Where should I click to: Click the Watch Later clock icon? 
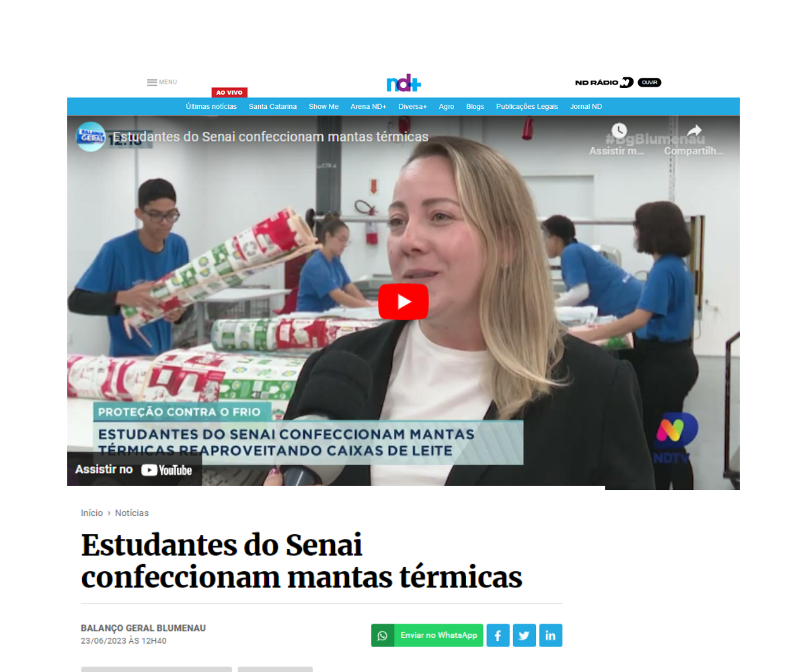(x=619, y=131)
